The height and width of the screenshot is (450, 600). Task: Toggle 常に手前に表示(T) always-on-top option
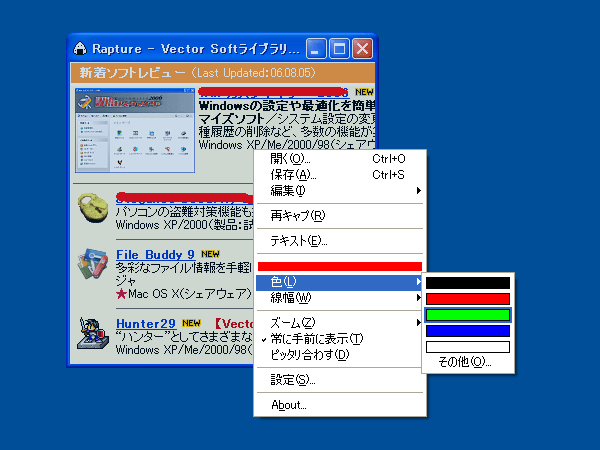point(340,339)
